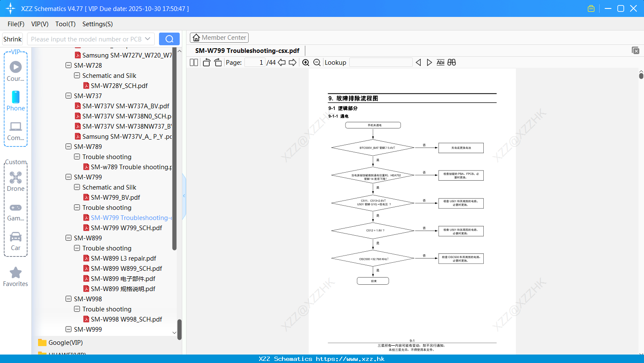
Task: Close the PDF tab panel icon
Action: (636, 50)
